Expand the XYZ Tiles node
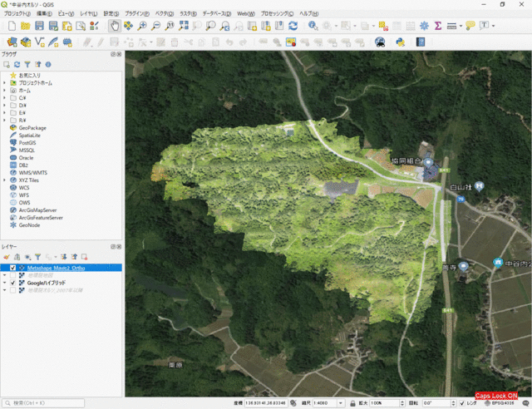This screenshot has width=532, height=409. click(x=4, y=180)
